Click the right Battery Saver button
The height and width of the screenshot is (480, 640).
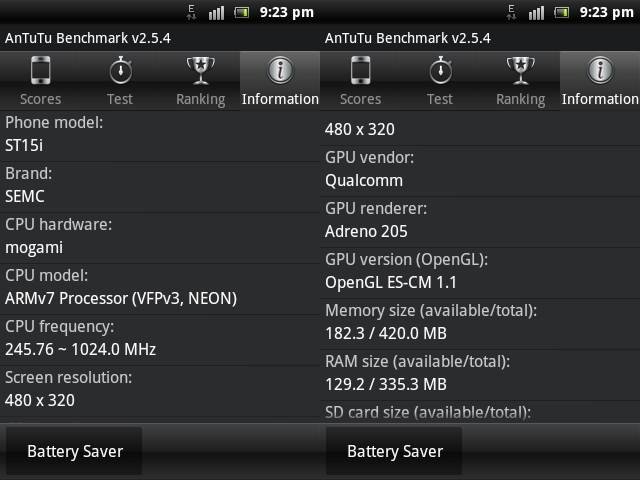click(394, 451)
